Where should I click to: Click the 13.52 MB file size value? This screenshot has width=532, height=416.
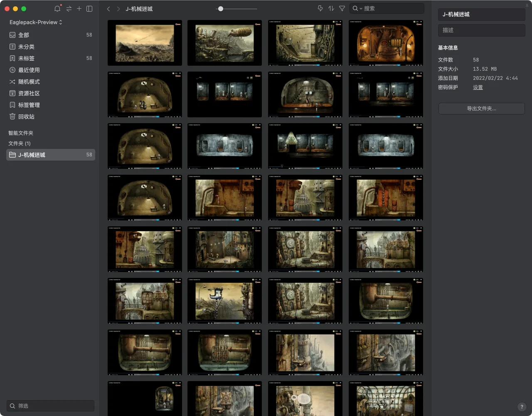485,69
